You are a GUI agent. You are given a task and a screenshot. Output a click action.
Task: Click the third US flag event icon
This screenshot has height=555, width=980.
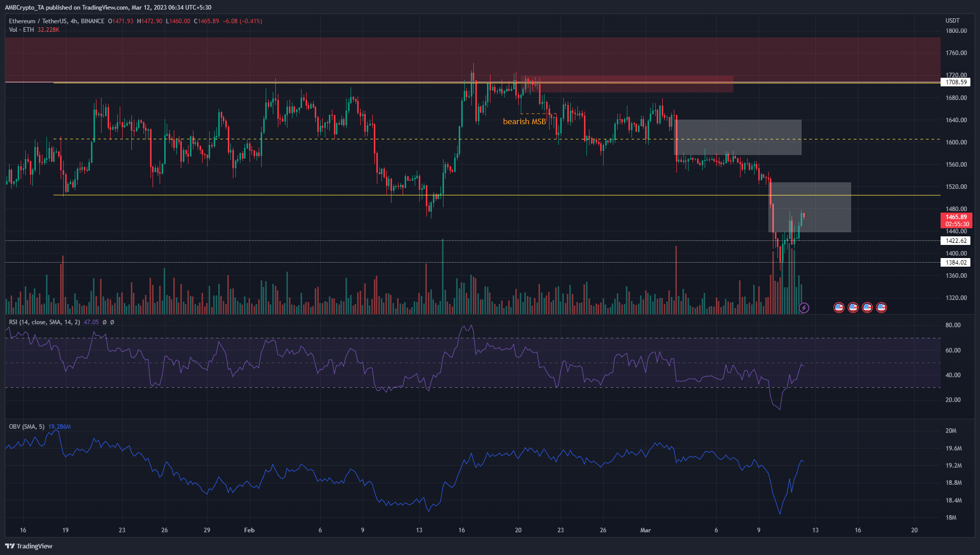867,307
